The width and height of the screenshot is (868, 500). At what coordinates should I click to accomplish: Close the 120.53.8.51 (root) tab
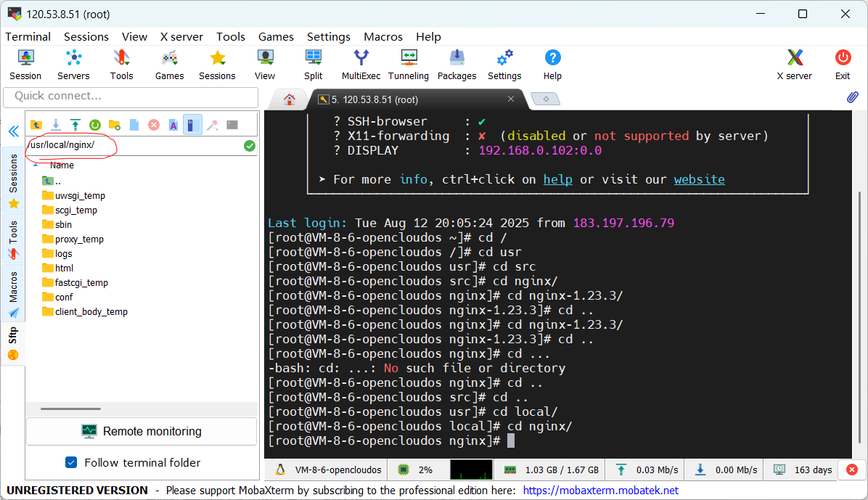click(x=511, y=99)
